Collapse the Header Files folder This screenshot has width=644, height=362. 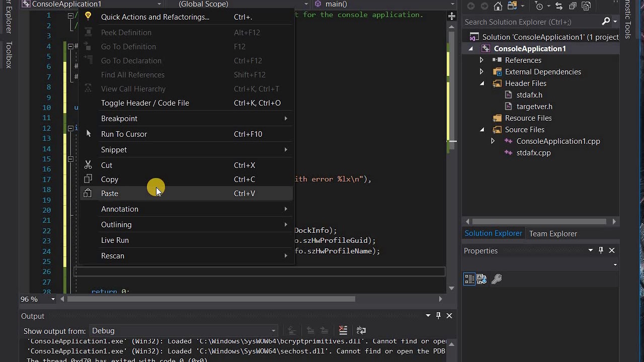pos(481,83)
